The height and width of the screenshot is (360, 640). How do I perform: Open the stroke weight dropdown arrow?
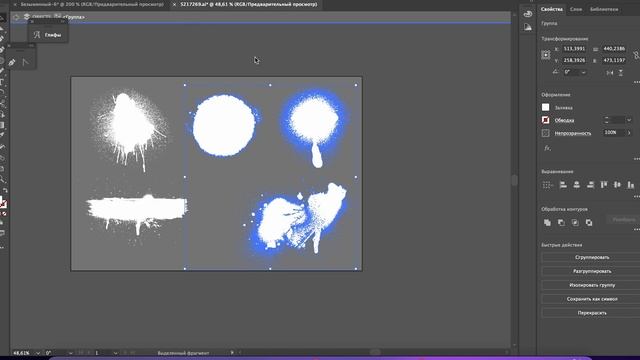[x=629, y=120]
